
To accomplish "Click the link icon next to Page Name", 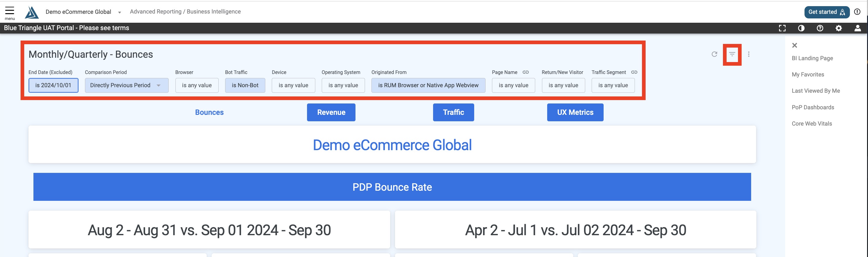I will click(x=525, y=72).
